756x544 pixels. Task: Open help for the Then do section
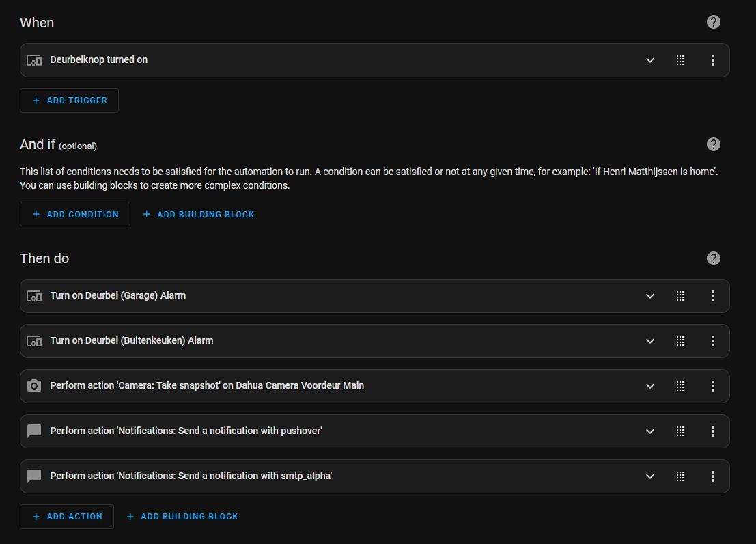[713, 258]
